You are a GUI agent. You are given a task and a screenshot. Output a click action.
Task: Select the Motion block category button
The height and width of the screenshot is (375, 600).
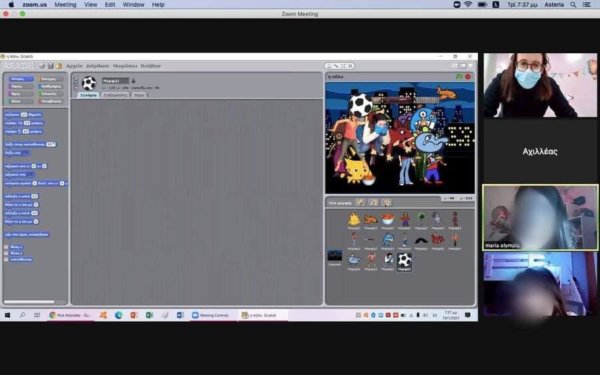coord(20,79)
